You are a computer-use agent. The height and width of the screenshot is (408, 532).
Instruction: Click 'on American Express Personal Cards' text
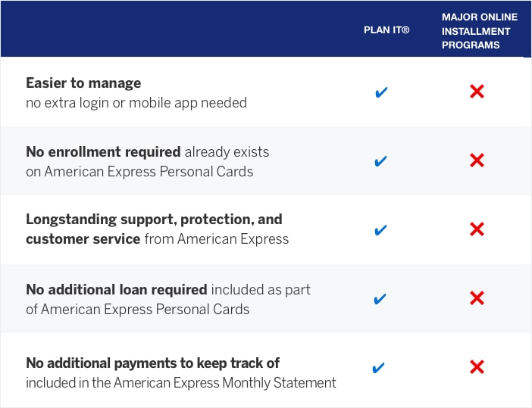click(x=139, y=171)
